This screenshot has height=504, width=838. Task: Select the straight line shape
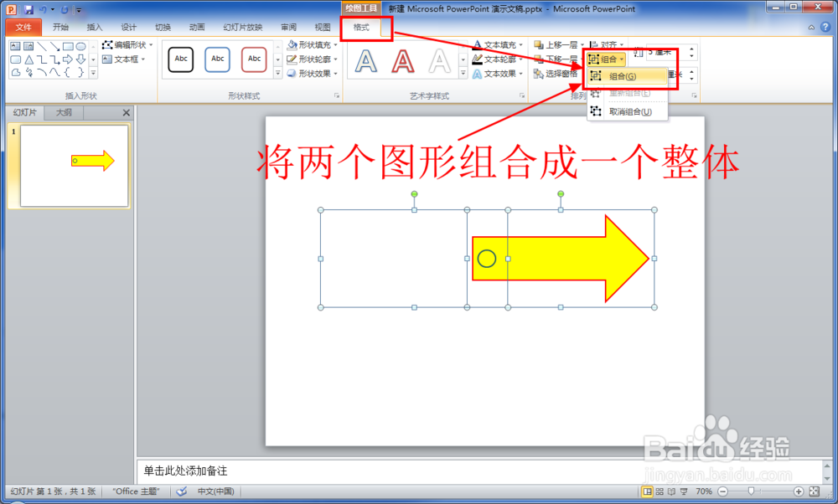point(42,46)
